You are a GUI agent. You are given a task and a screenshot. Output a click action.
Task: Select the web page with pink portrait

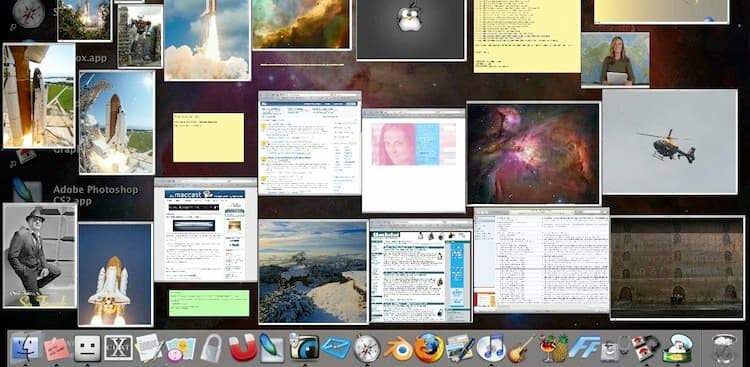coord(414,161)
